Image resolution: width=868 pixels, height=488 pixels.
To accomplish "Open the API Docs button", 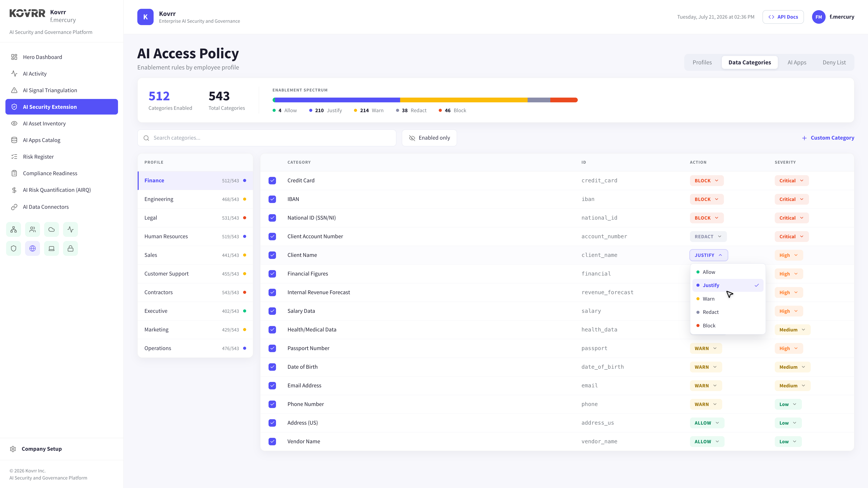I will click(783, 17).
